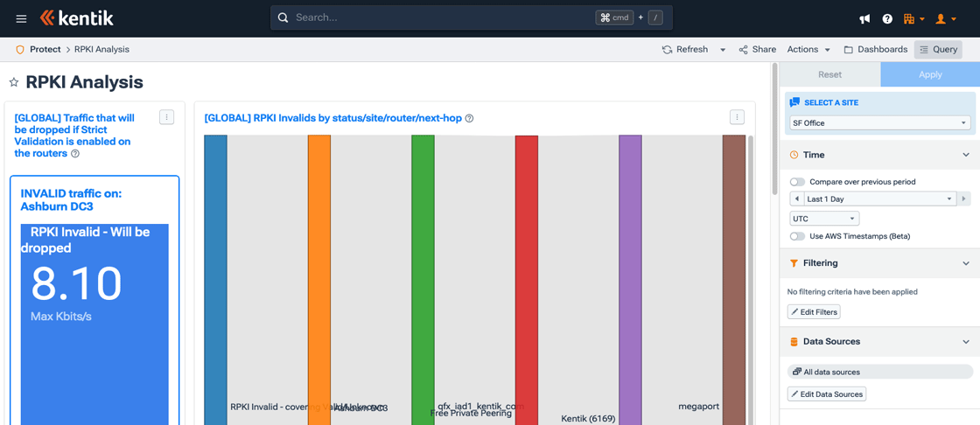Open the Traffic that will be dropped title link
The height and width of the screenshot is (425, 980).
(73, 135)
